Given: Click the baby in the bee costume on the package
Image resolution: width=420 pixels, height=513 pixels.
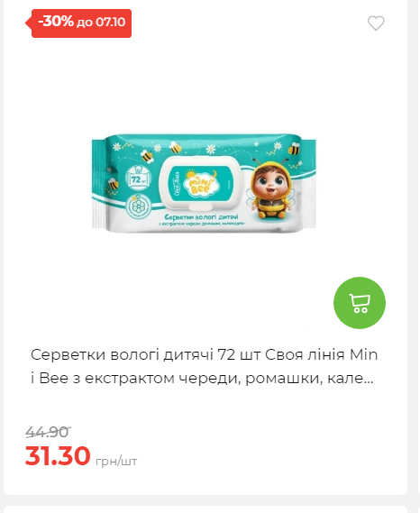Looking at the screenshot, I should pos(271,188).
